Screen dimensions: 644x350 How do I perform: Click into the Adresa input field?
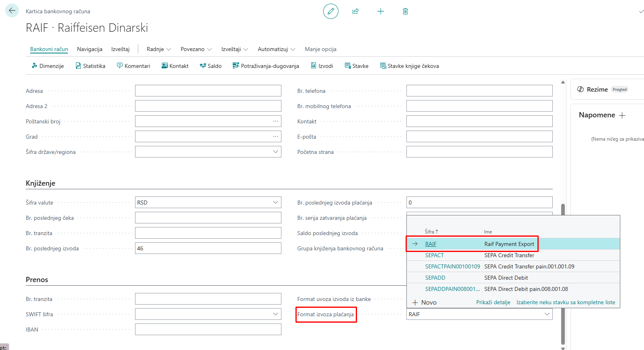click(x=208, y=91)
